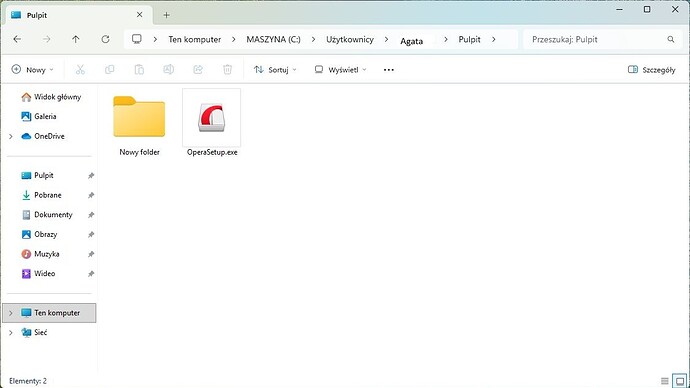690x388 pixels.
Task: Click chevron after Pulpit in breadcrumb
Action: [x=494, y=39]
